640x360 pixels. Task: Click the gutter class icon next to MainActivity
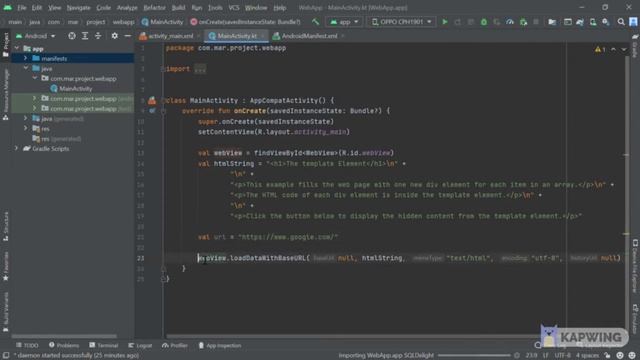152,100
